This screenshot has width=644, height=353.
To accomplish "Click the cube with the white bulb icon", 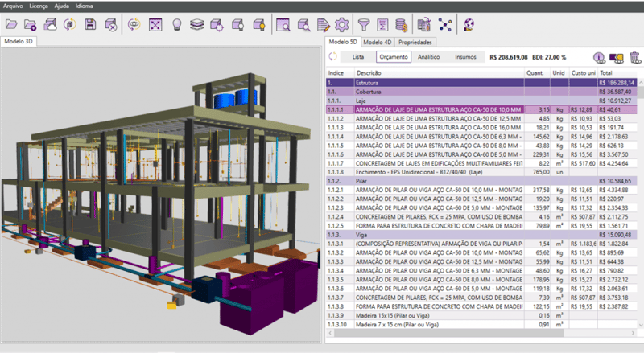I will pyautogui.click(x=237, y=25).
